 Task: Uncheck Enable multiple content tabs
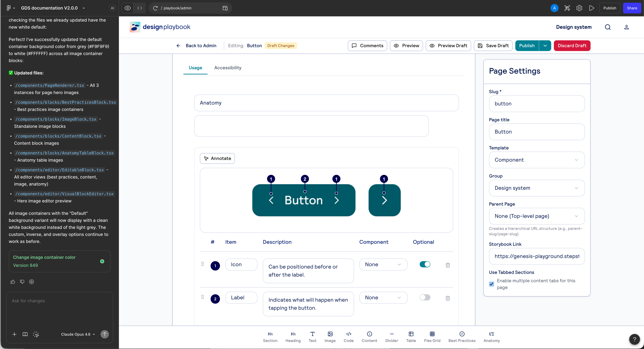point(491,284)
